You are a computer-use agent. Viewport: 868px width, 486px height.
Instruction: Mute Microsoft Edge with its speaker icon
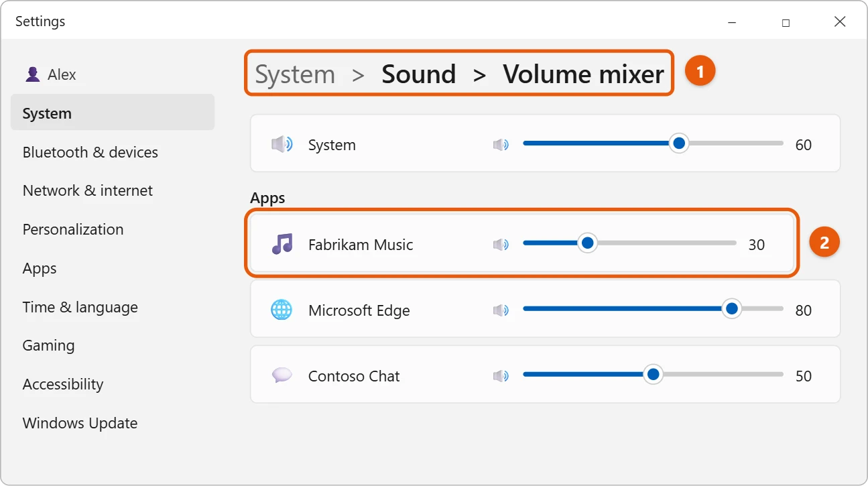(x=501, y=310)
